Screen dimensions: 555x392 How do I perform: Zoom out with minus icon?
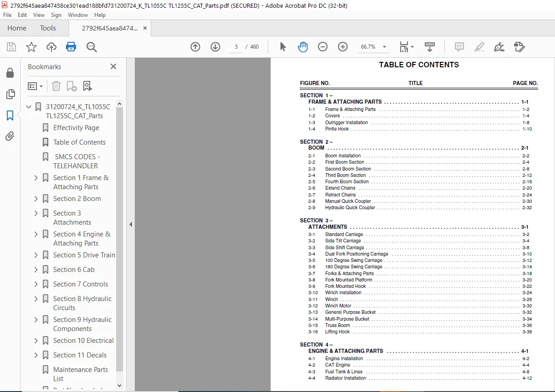(323, 47)
